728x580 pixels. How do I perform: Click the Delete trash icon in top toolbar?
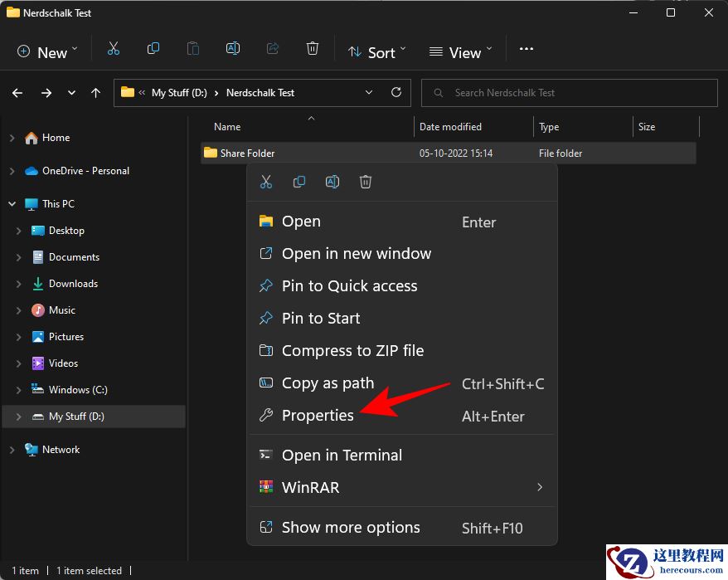click(313, 49)
